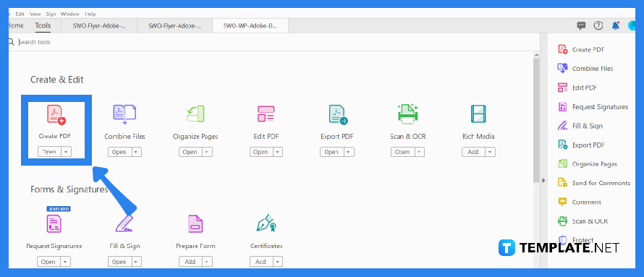644x277 pixels.
Task: Expand the Prepare Form dropdown arrow
Action: pos(208,261)
